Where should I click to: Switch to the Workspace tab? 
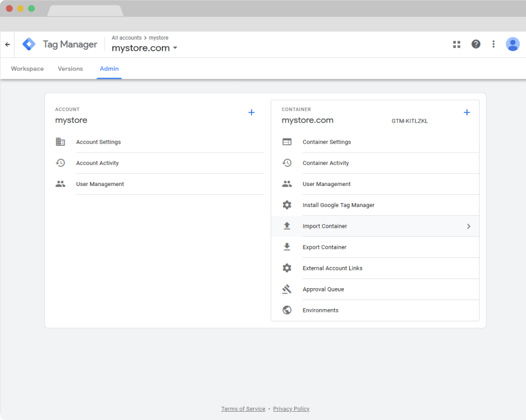tap(27, 69)
